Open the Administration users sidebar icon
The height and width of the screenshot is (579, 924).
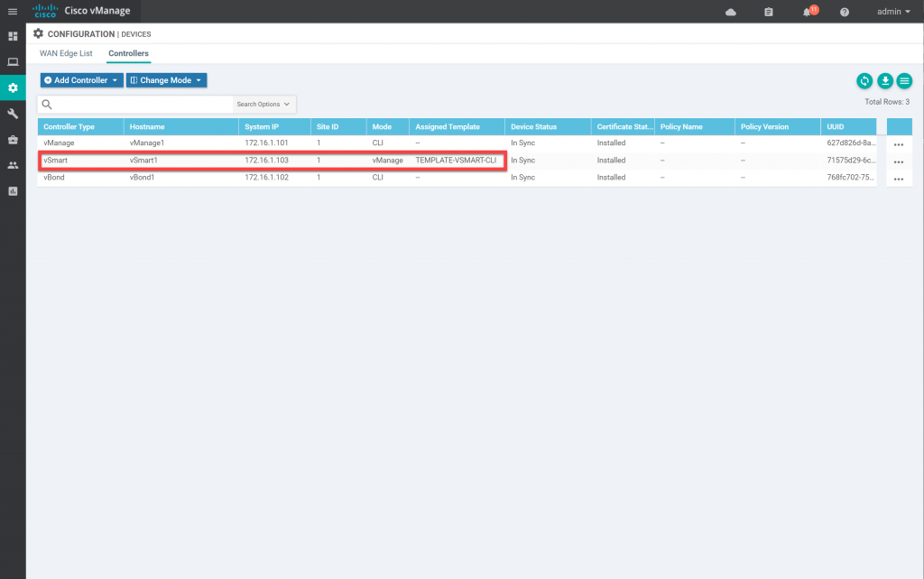[x=13, y=166]
